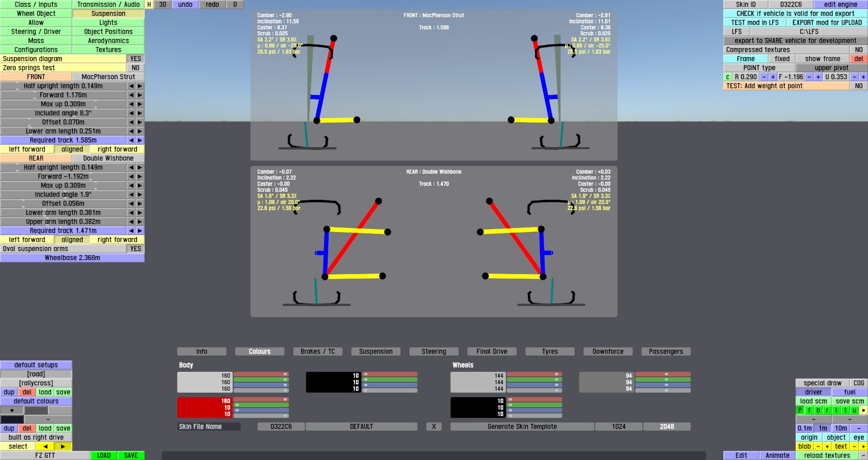868x460 pixels.
Task: Open the DEFAULT skin name selector
Action: (x=362, y=427)
